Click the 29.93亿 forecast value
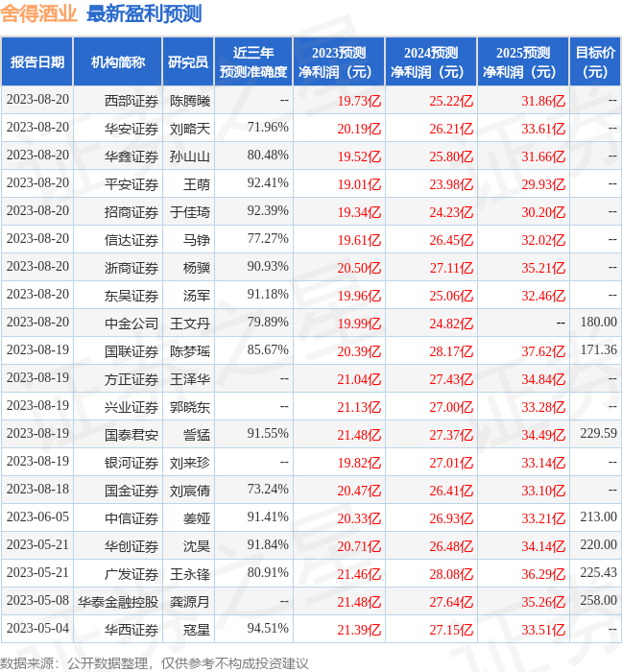This screenshot has height=672, width=622. tap(543, 184)
